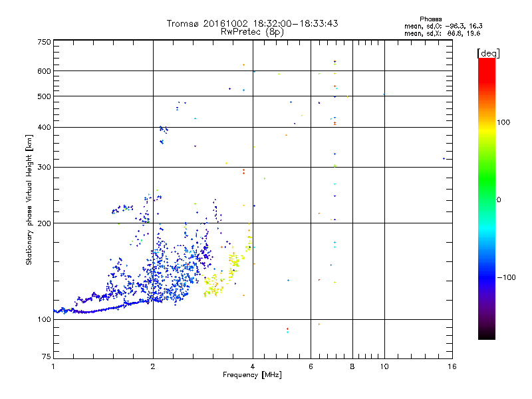This screenshot has height=399, width=532.
Task: Click the 'Stationary phase Virtual Height [km]' axis label
Action: (29, 200)
